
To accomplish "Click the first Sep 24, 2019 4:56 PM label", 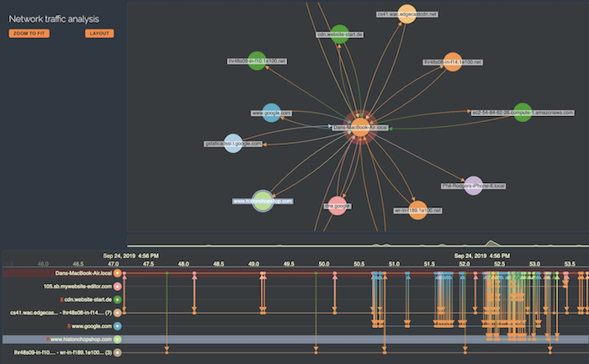I will [x=131, y=256].
